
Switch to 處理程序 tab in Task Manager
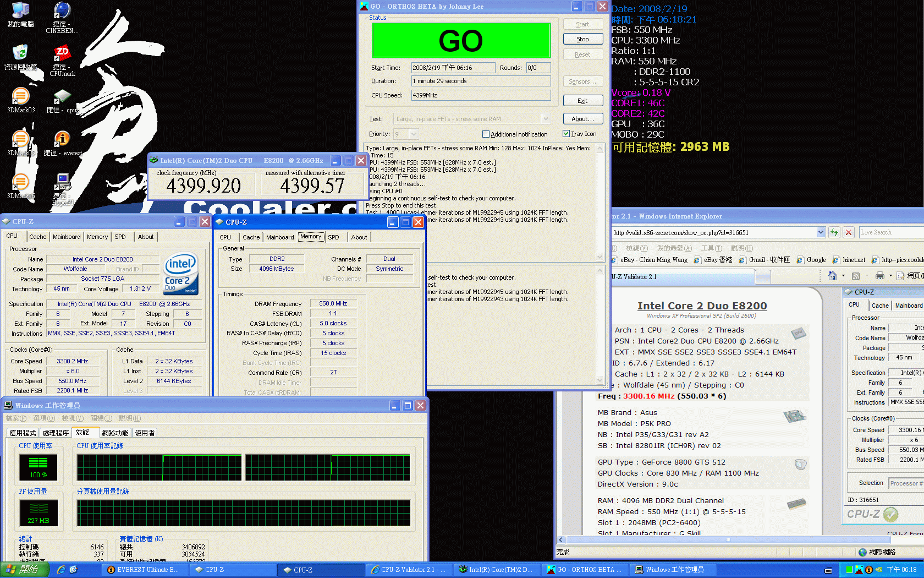(56, 433)
